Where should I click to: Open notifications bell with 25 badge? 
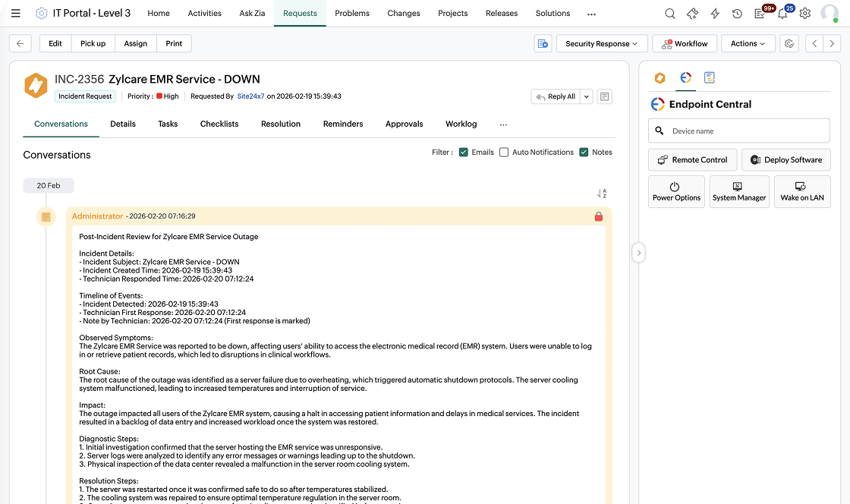tap(782, 14)
